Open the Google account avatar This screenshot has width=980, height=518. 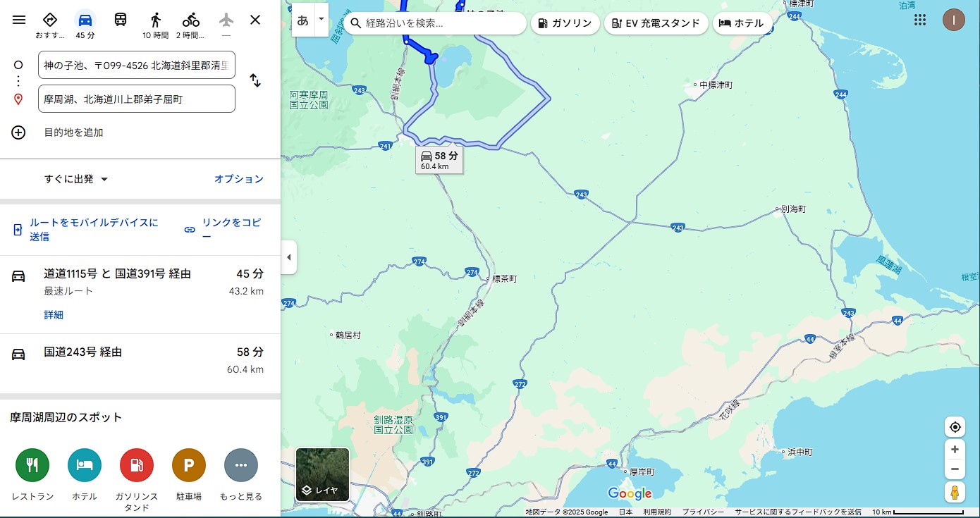pos(954,20)
